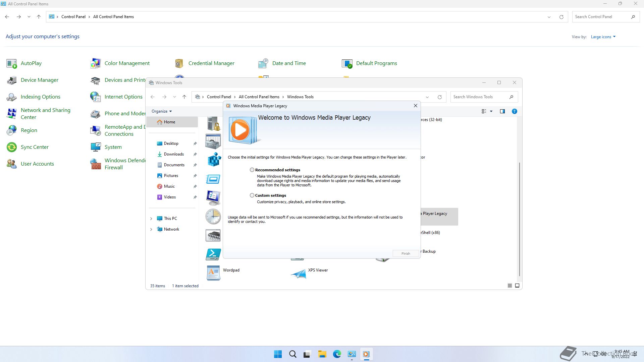Viewport: 644px width, 362px height.
Task: Open the Windows Start menu
Action: point(278,354)
